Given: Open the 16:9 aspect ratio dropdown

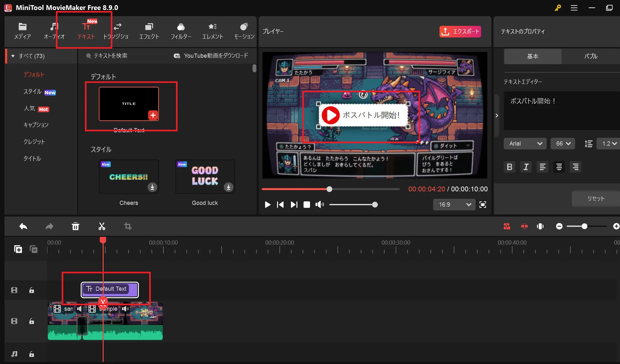Looking at the screenshot, I should (x=454, y=205).
